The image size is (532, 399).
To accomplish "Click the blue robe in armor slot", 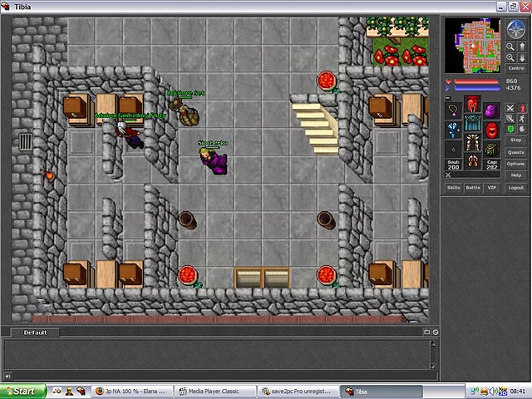I will [472, 123].
